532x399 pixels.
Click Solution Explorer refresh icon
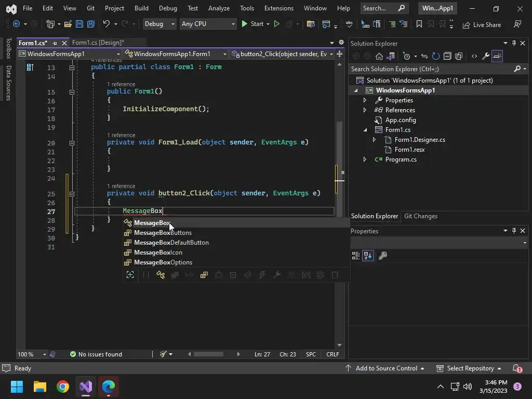436,56
